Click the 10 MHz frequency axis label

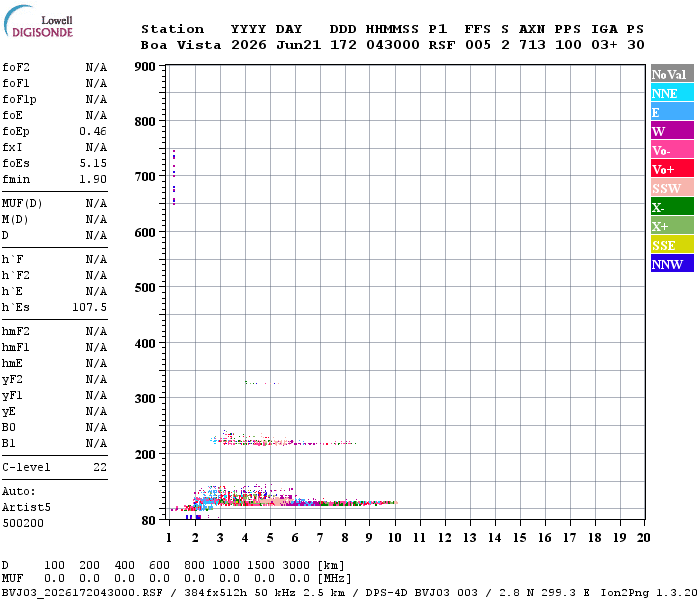pyautogui.click(x=394, y=538)
